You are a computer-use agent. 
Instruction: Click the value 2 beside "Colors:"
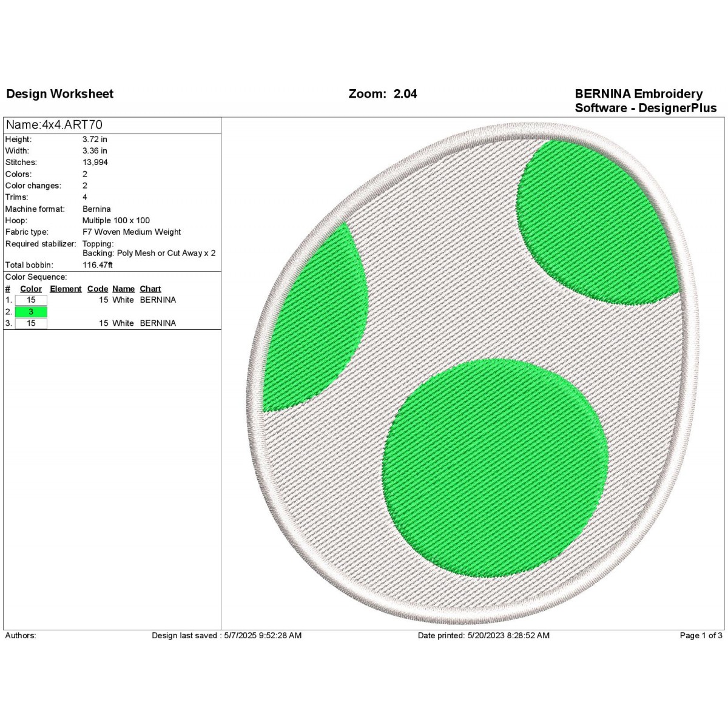click(85, 174)
